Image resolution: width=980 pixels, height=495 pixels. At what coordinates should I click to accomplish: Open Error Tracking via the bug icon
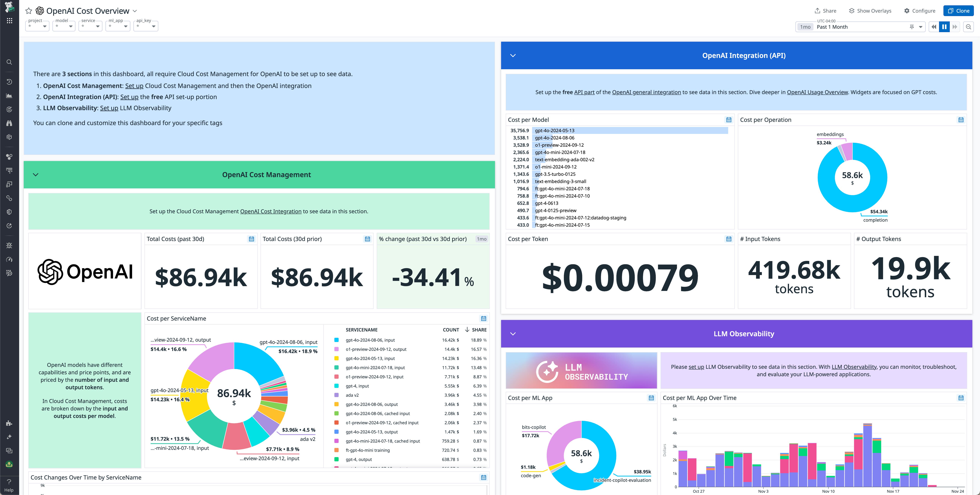coord(9,245)
